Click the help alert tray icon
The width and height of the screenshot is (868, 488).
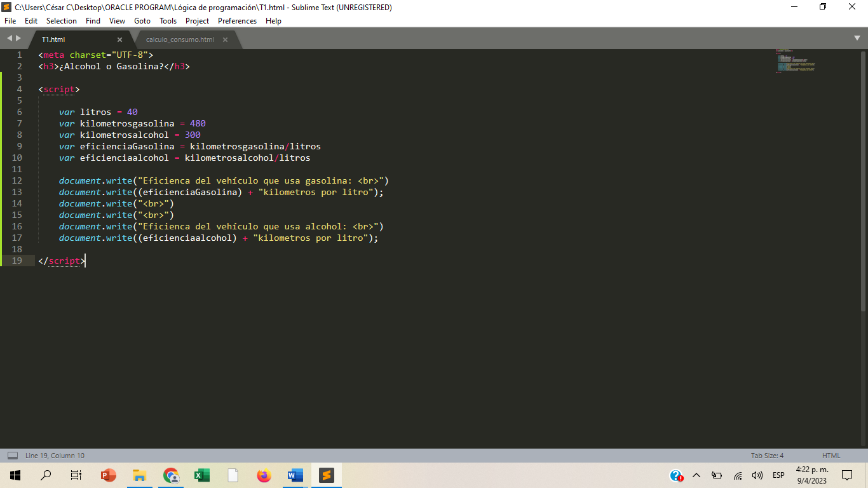tap(677, 475)
